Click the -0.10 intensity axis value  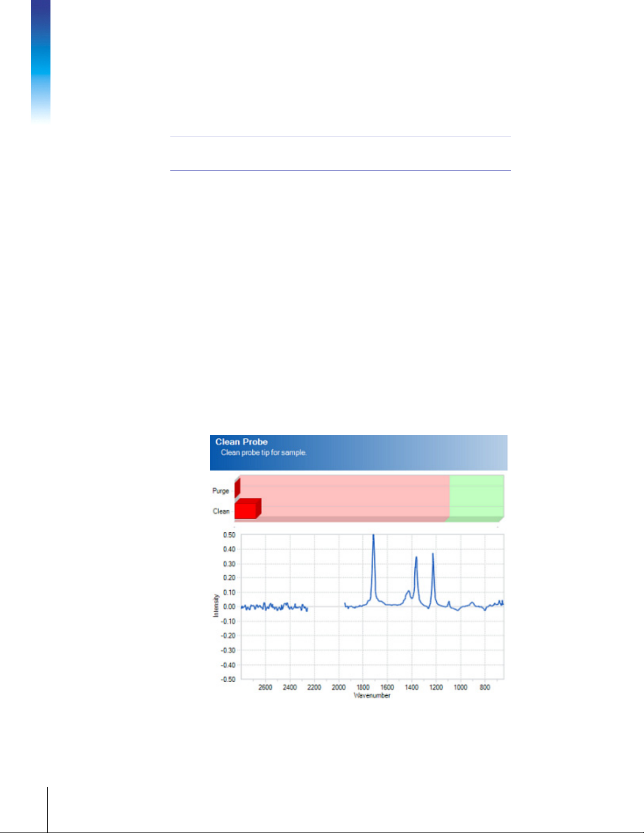(228, 621)
